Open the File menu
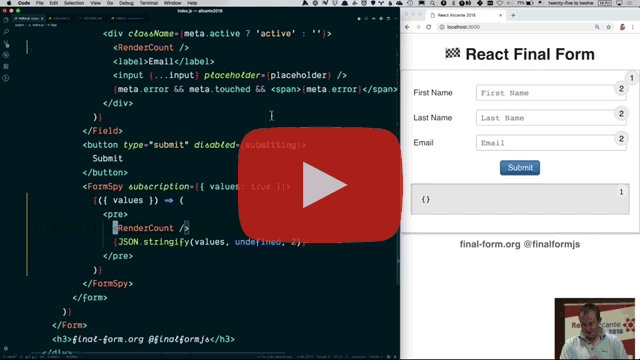This screenshot has height=360, width=640. pyautogui.click(x=40, y=3)
